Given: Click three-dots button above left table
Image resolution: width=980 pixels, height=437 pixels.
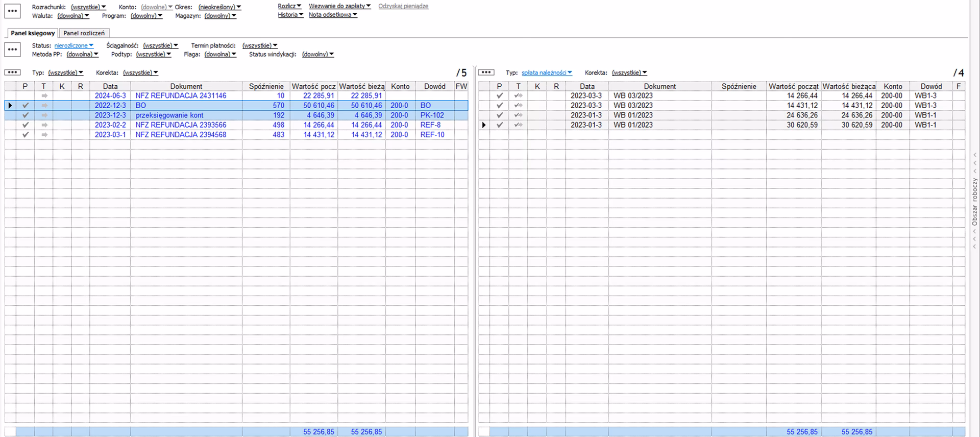Looking at the screenshot, I should coord(12,72).
